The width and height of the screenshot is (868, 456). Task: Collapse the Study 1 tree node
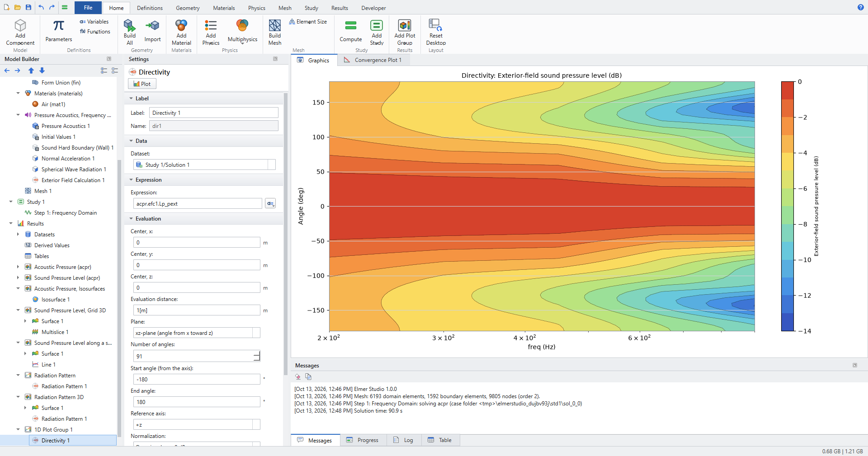[x=11, y=202]
